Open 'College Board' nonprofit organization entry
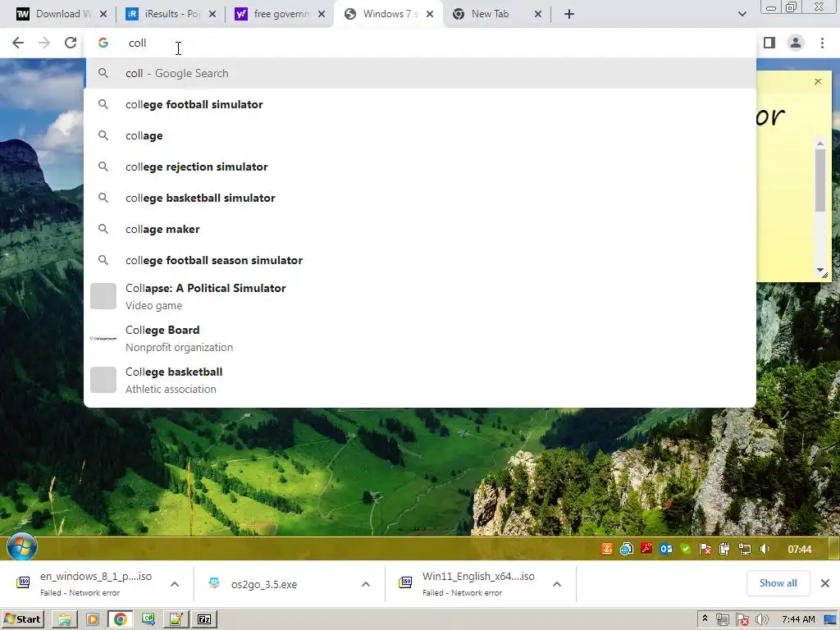 pos(420,338)
